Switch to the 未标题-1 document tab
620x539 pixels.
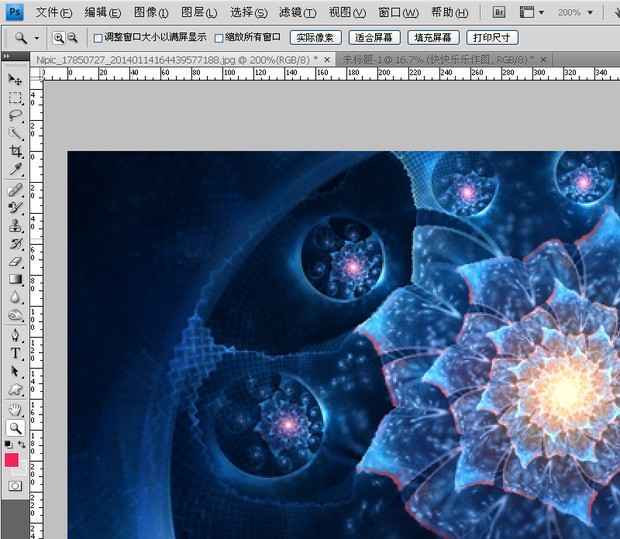440,60
